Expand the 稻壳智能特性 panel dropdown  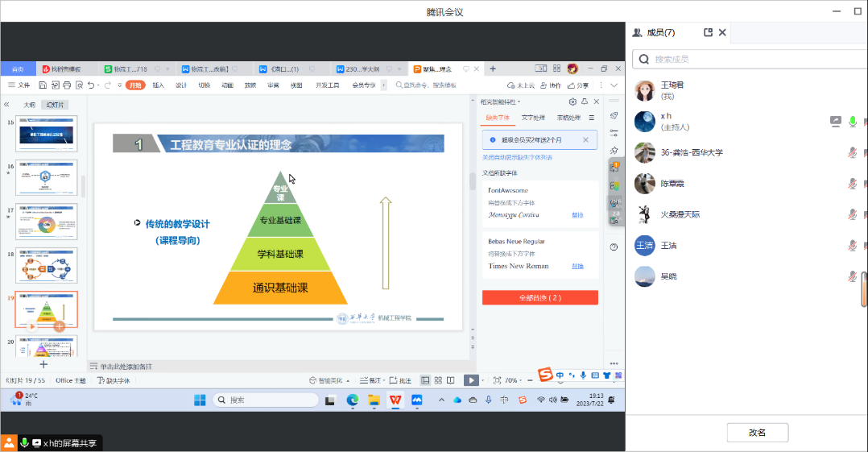pos(519,102)
